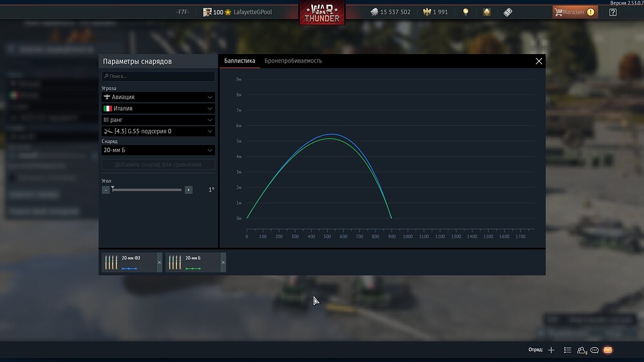Viewport: 644px width, 362px height.
Task: Remove 20-мм ФЗ shell from comparison
Action: pyautogui.click(x=160, y=262)
